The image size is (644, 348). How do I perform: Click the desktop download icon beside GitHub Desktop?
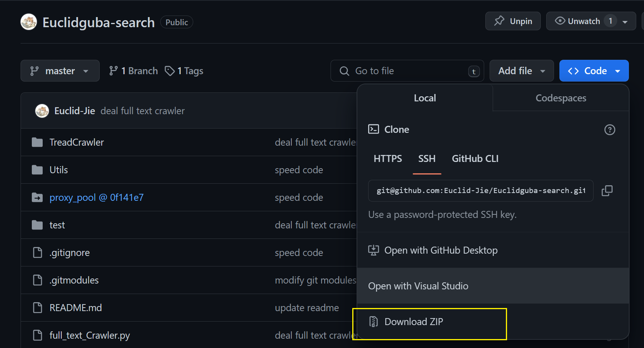click(374, 250)
